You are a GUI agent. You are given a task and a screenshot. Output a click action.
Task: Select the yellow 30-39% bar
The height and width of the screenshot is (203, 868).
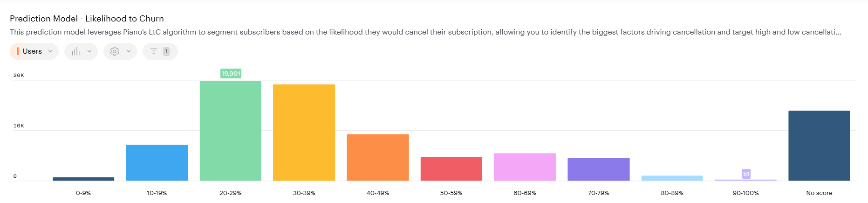tap(304, 133)
